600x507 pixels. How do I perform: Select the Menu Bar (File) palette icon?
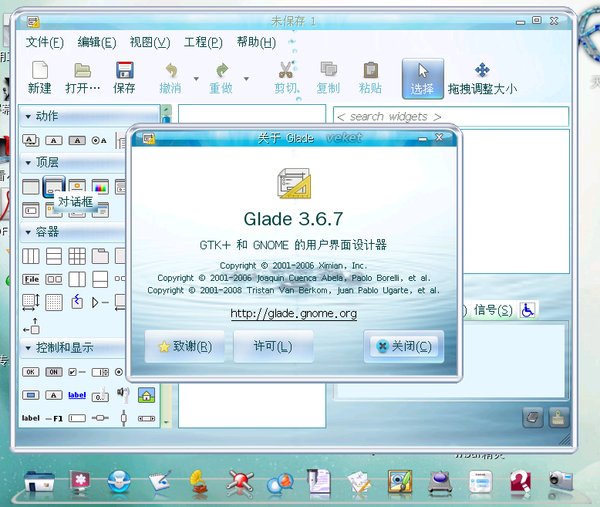coord(31,279)
